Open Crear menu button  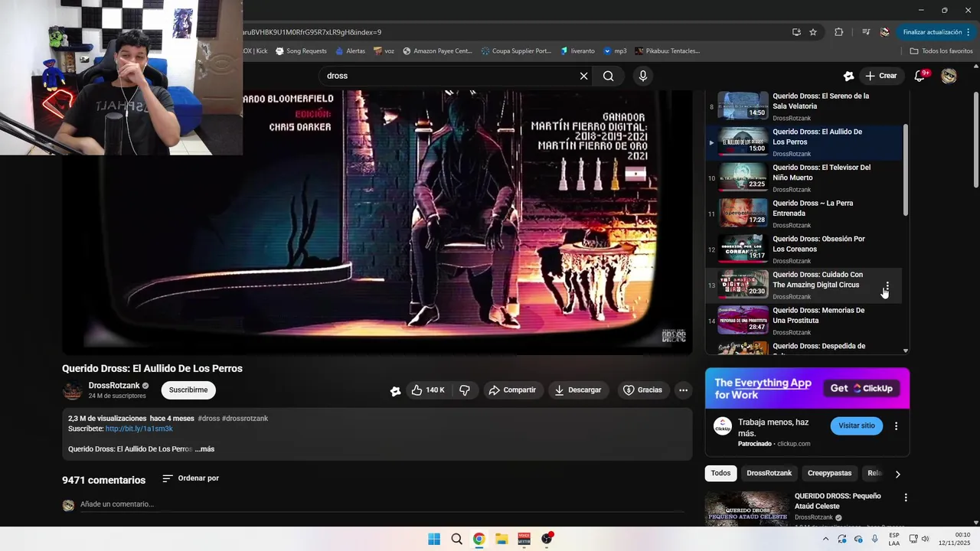(x=880, y=76)
